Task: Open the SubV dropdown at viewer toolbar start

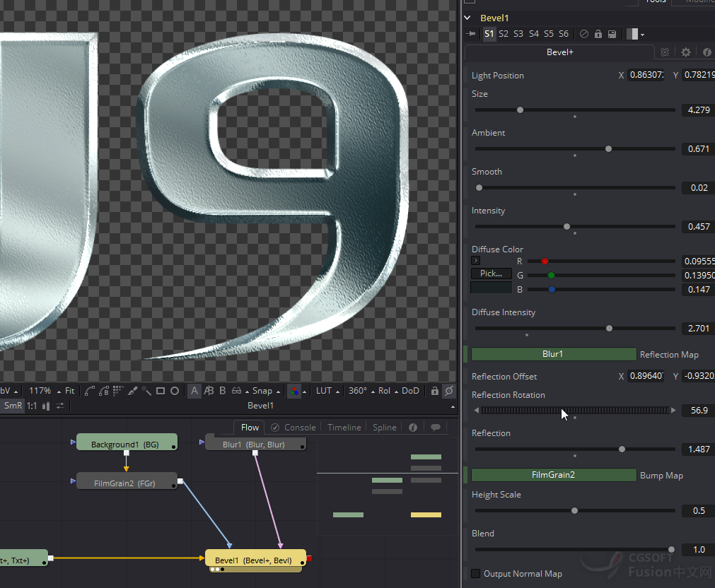Action: click(8, 391)
